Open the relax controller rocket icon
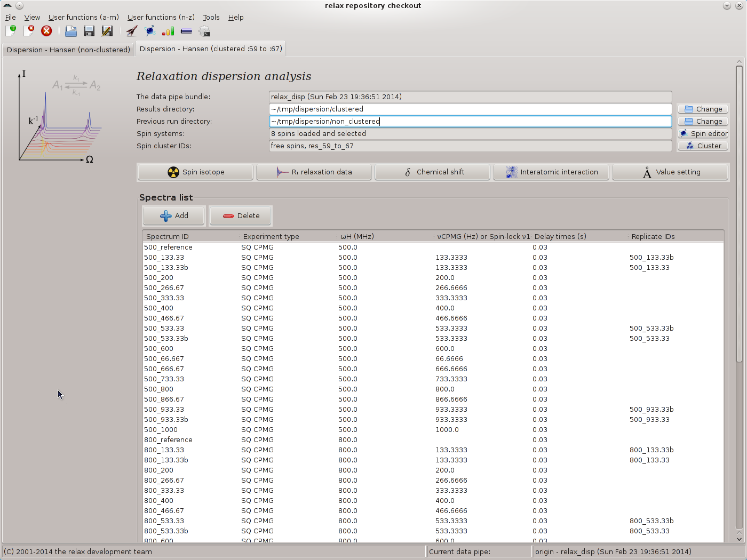Viewport: 747px width, 560px height. [x=132, y=31]
